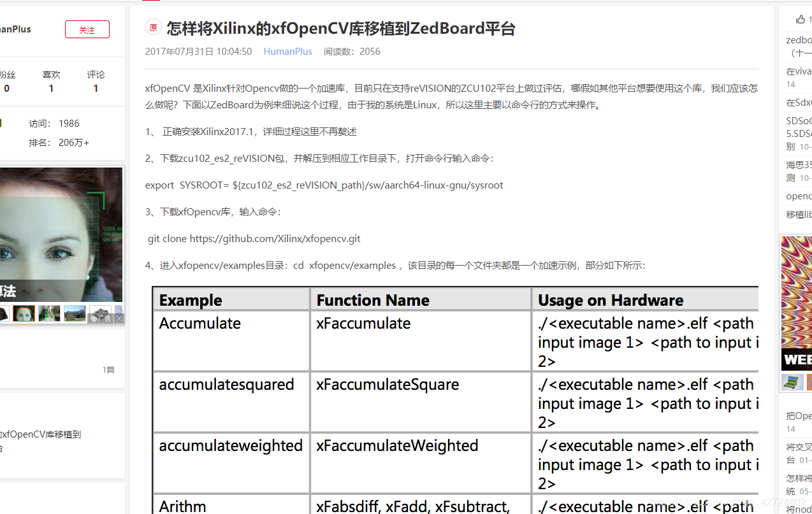The height and width of the screenshot is (514, 812).
Task: Open the 喜欢 likes count
Action: click(x=52, y=82)
